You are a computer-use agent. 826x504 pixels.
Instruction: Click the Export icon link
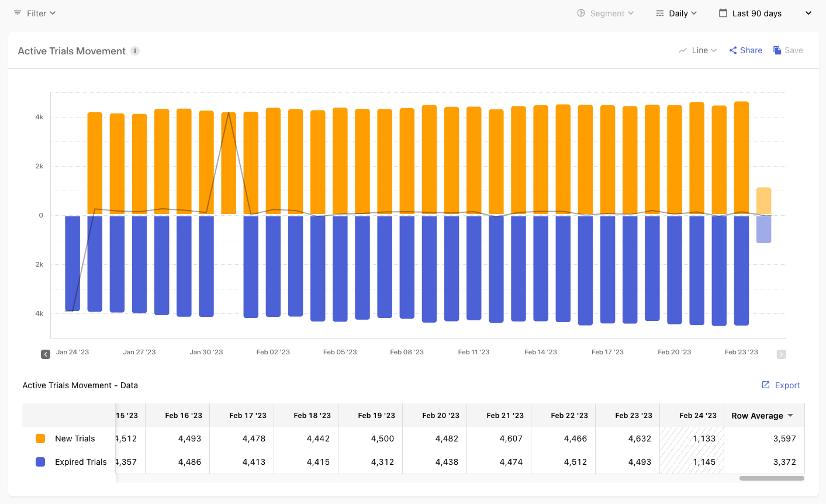766,385
